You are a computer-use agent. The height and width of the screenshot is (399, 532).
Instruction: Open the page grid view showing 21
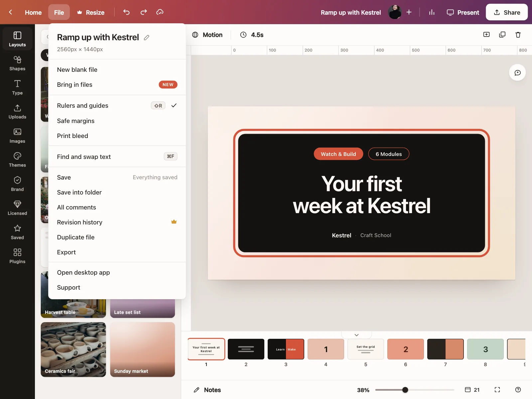tap(472, 390)
